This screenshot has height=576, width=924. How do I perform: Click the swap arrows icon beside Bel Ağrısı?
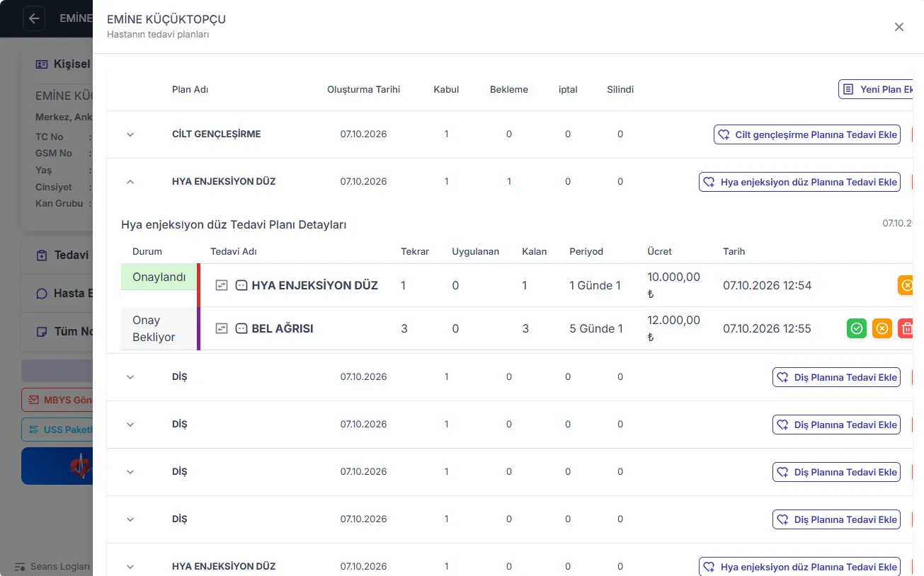pyautogui.click(x=222, y=328)
